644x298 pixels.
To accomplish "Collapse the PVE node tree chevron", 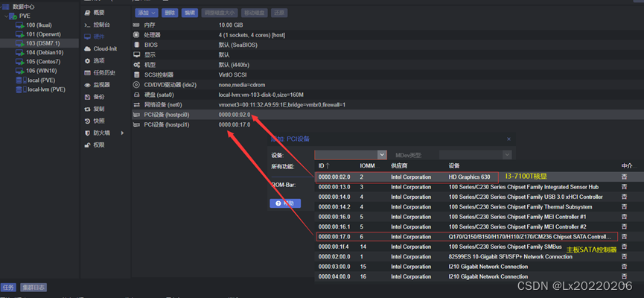I will (6, 16).
